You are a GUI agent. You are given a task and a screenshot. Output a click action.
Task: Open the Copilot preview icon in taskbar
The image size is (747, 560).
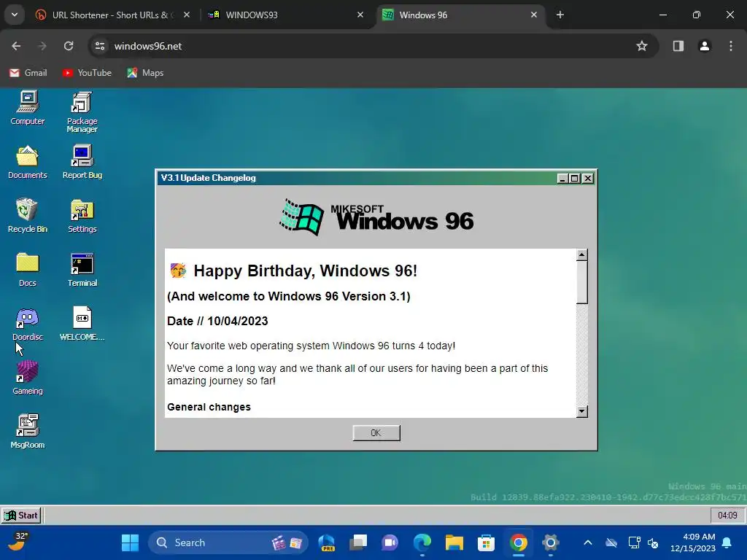coord(326,542)
